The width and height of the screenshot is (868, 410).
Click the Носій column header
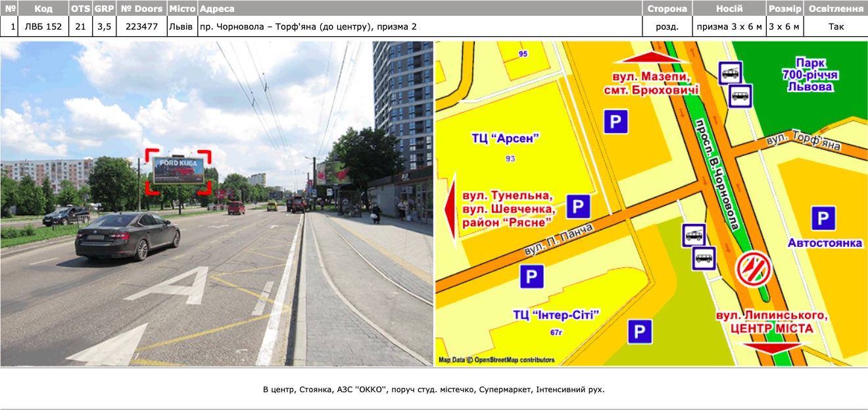coord(729,9)
